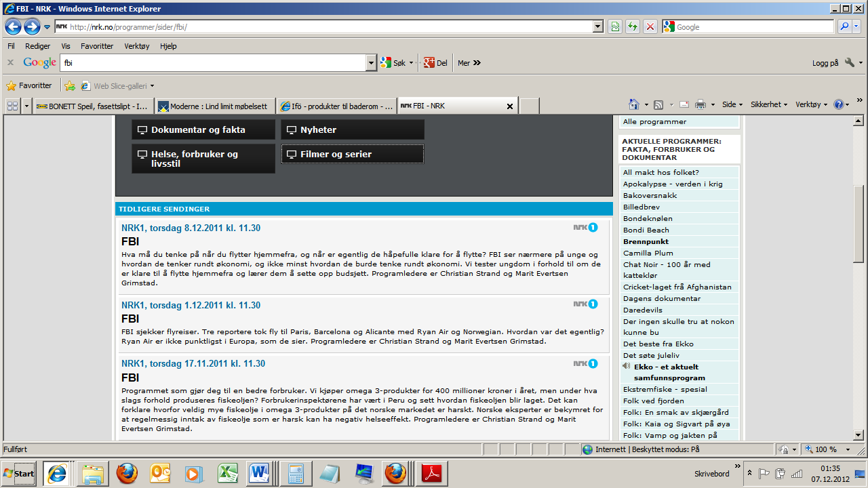Open the tab list dropdown arrow

[26, 106]
